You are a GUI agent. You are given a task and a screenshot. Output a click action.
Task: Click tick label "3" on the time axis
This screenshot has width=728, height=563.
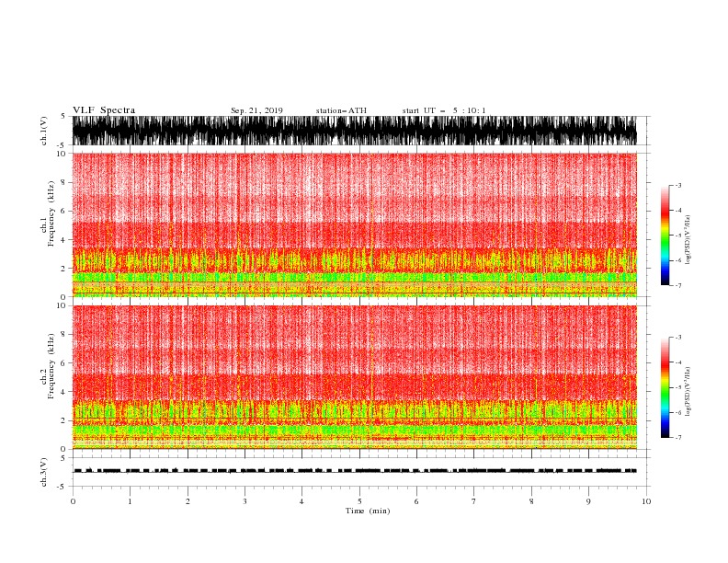[245, 501]
